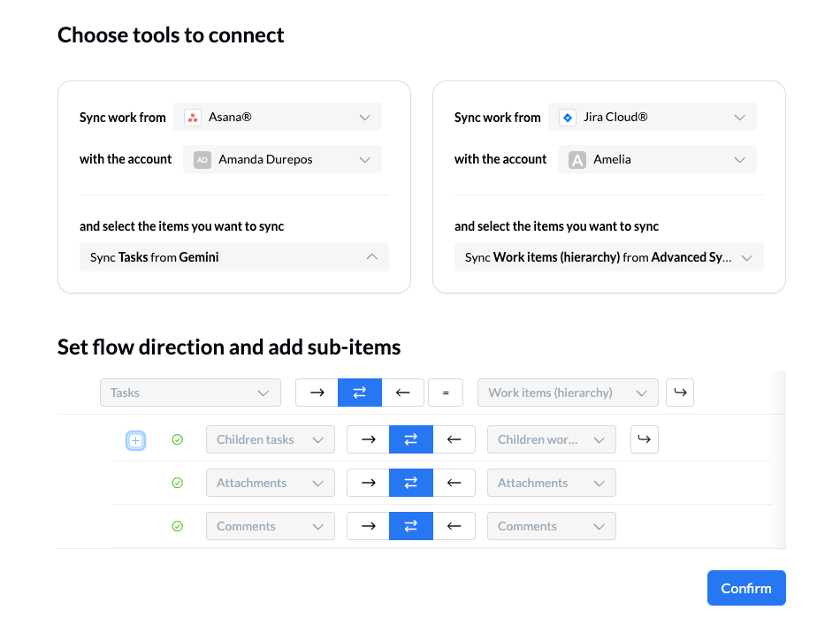The width and height of the screenshot is (840, 633).
Task: Click the equals icon in Tasks row
Action: [x=446, y=393]
